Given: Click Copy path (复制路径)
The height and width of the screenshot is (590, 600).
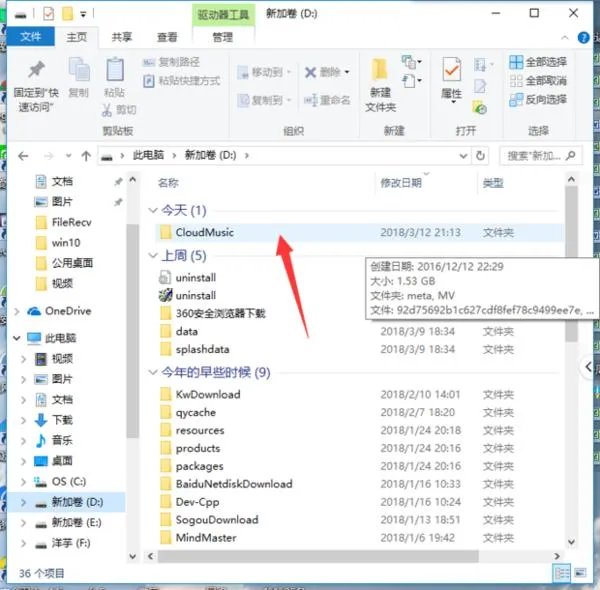Looking at the screenshot, I should (171, 62).
